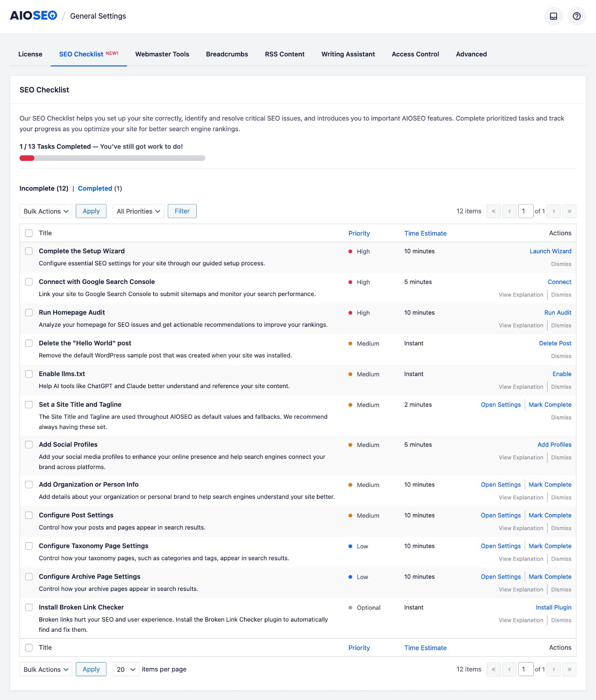The image size is (596, 700).
Task: Go to previous page using top pagination
Action: (510, 211)
